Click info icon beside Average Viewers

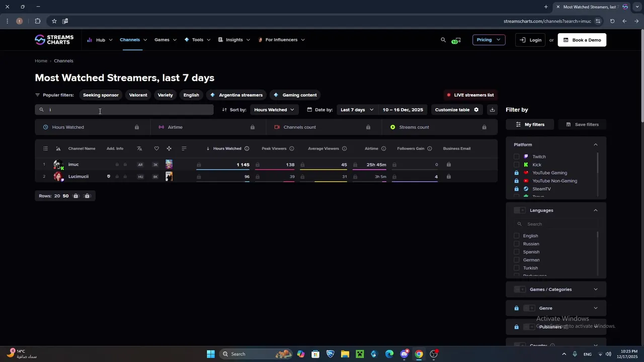pyautogui.click(x=344, y=148)
